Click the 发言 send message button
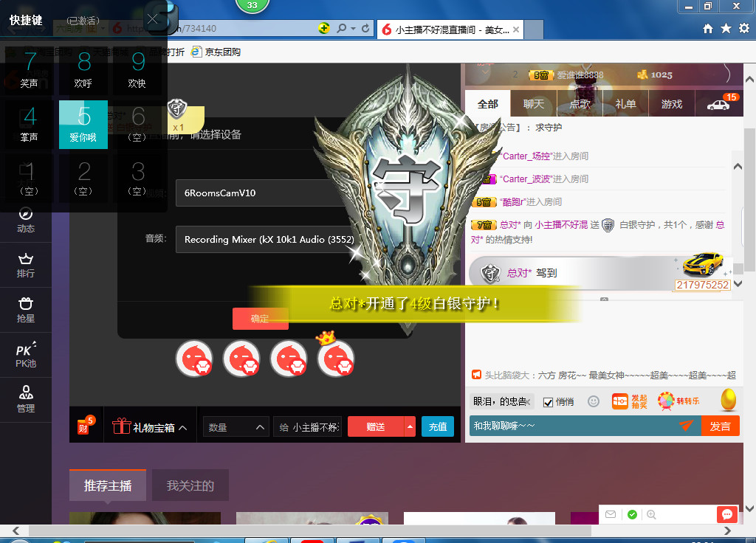 (x=721, y=426)
